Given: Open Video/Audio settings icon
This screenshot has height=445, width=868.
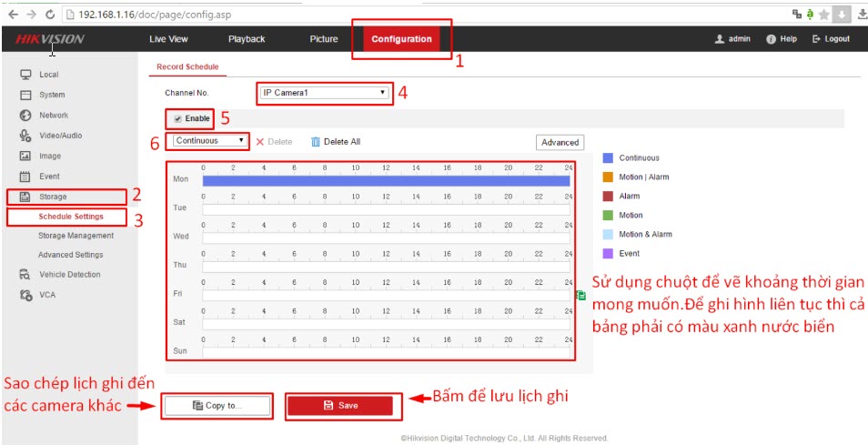Looking at the screenshot, I should click(x=25, y=136).
